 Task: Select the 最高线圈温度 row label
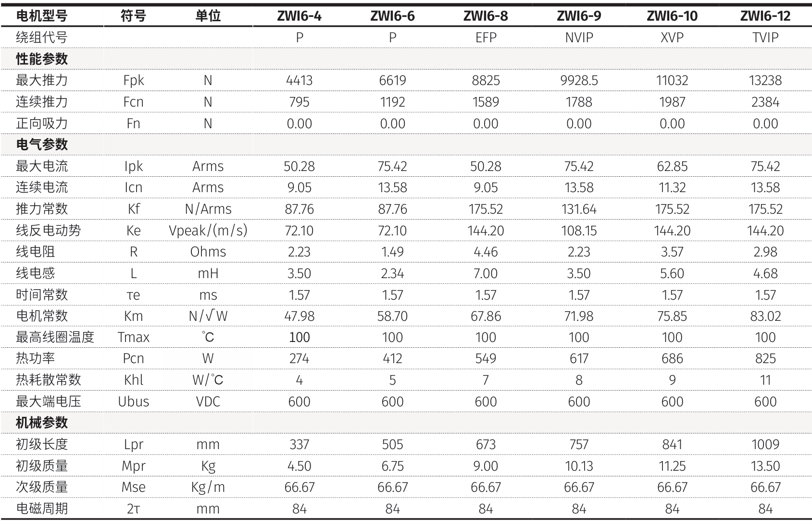[55, 337]
